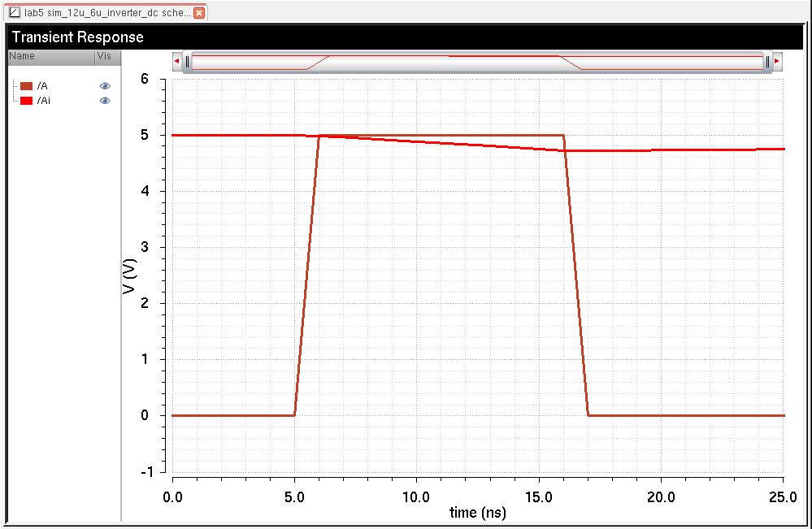
Task: Click the 20.0 tick on time axis
Action: [661, 497]
